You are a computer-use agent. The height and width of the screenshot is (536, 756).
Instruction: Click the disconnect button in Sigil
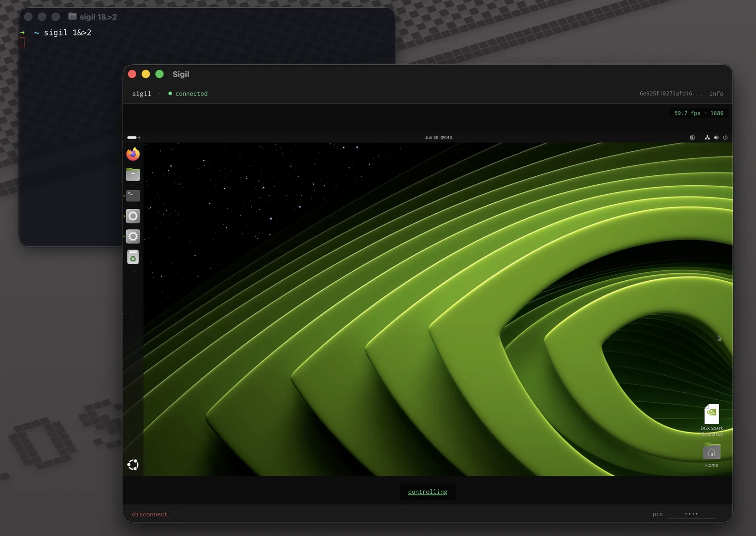150,514
